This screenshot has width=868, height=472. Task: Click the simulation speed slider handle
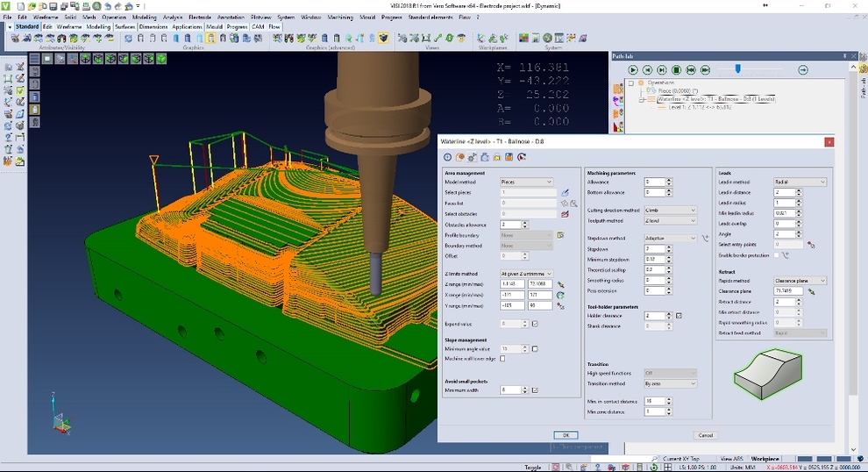tap(738, 69)
